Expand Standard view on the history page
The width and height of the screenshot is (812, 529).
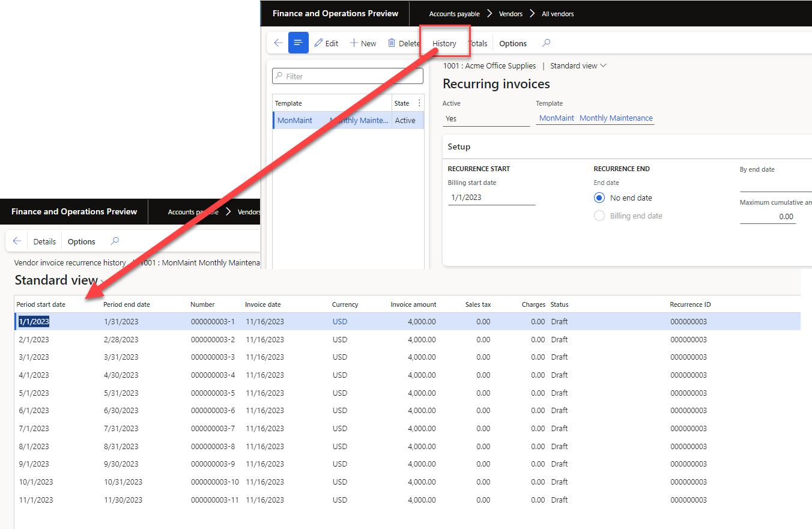click(x=102, y=280)
